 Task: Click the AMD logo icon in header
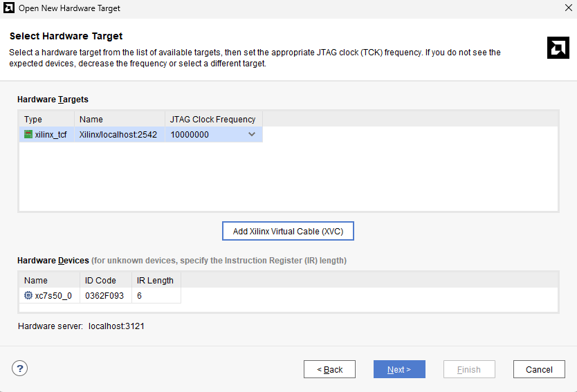(x=558, y=48)
